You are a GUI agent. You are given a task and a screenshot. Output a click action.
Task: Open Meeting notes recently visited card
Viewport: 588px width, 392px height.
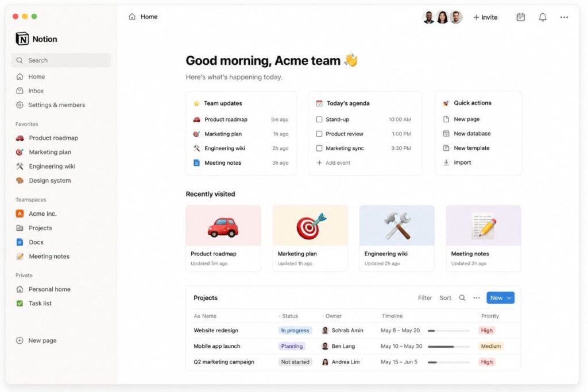[483, 238]
